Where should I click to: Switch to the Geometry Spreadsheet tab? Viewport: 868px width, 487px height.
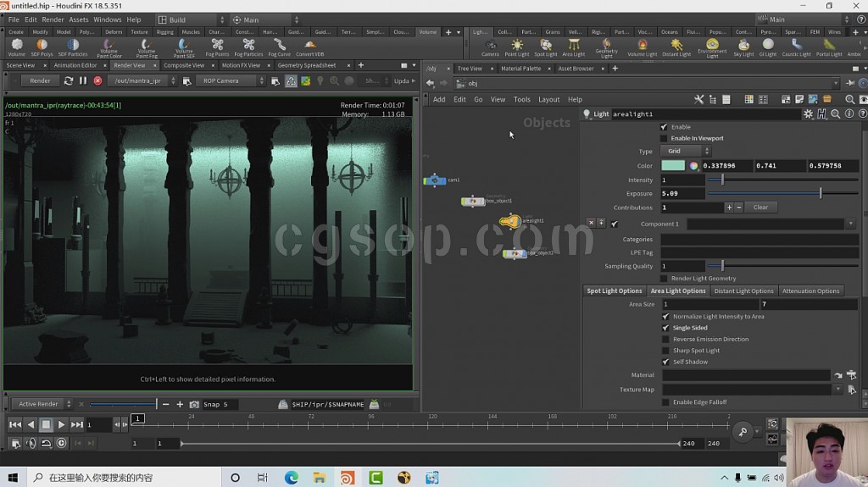tap(307, 65)
